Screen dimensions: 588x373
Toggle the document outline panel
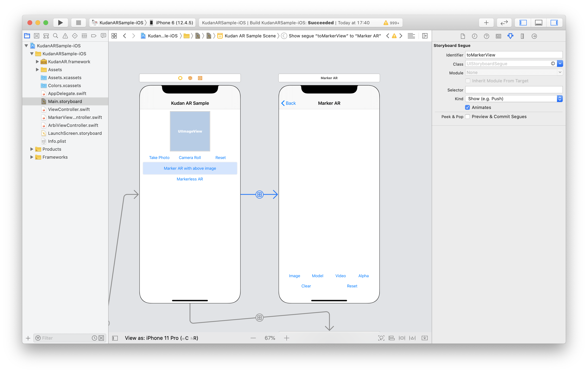(x=115, y=338)
